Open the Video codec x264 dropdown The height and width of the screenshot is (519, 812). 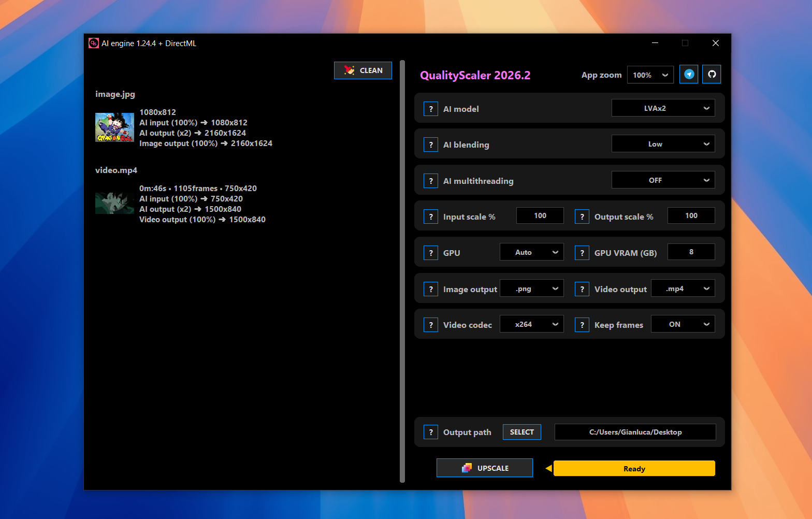[531, 324]
